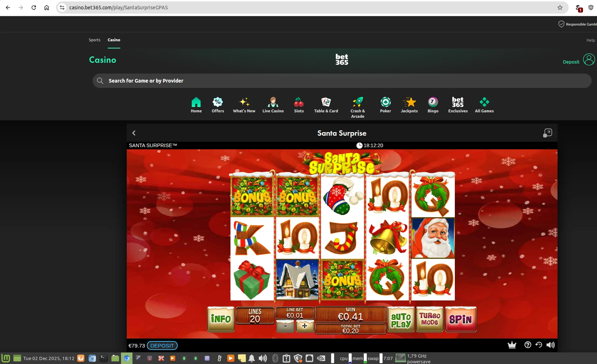Focus the Search for Game or Provider field
The height and width of the screenshot is (364, 597).
(x=342, y=81)
